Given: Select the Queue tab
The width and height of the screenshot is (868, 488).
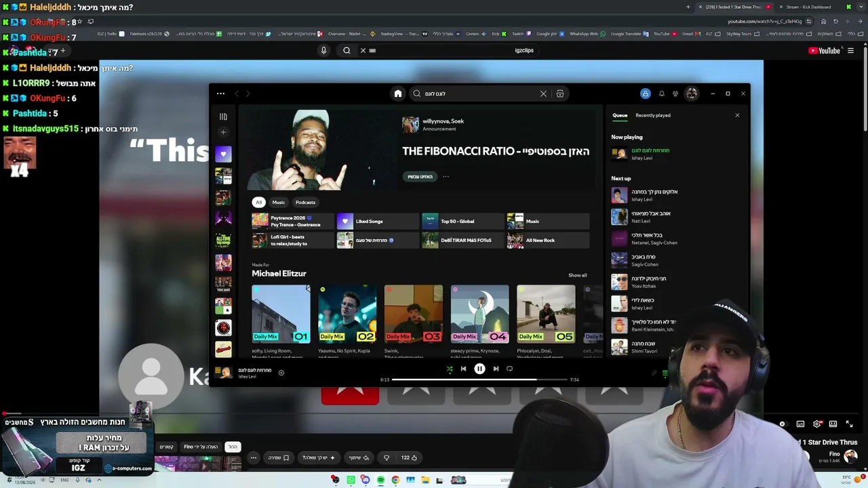Looking at the screenshot, I should 620,115.
